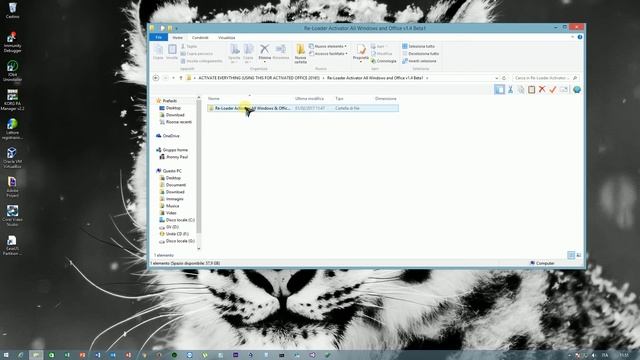Open Proprietà properties in the ribbon
This screenshot has height=360, width=640.
pos(361,53)
